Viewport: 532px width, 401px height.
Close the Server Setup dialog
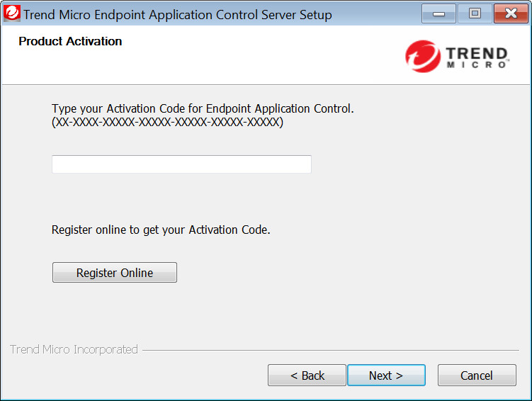coord(511,13)
